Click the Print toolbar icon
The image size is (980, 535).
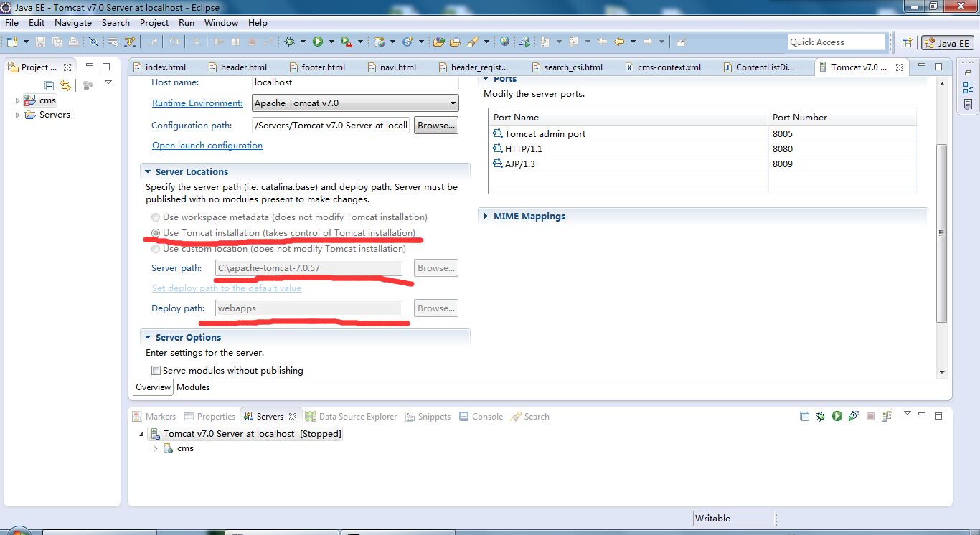(x=73, y=42)
